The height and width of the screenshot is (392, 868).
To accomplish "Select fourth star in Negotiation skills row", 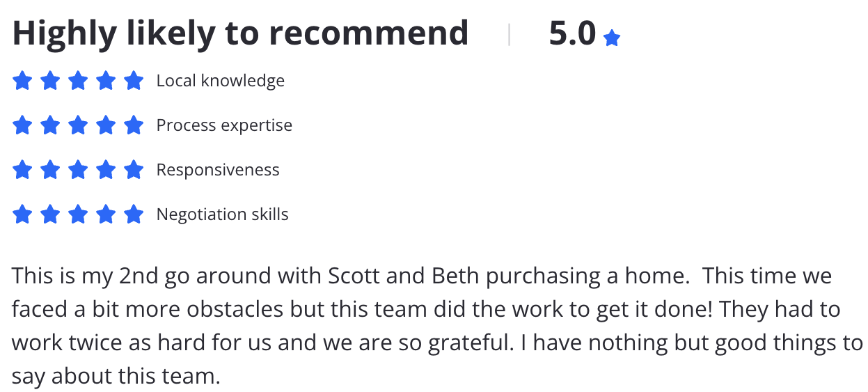I will tap(106, 214).
